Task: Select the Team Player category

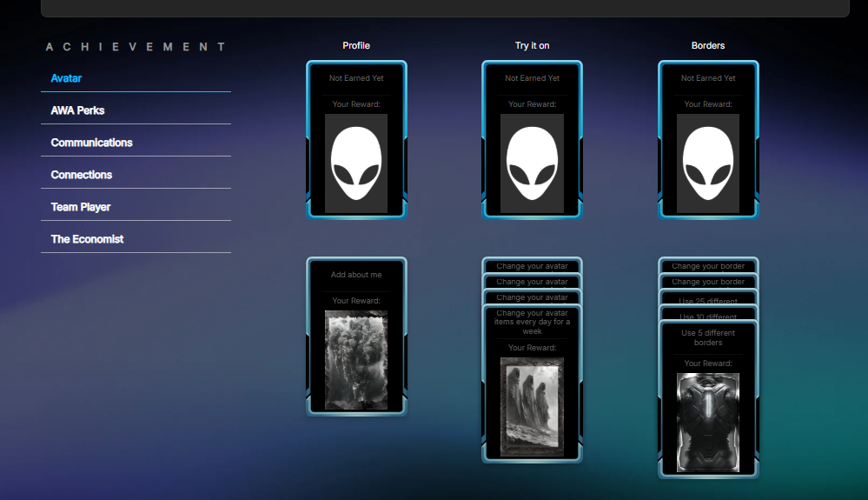Action: pos(80,207)
